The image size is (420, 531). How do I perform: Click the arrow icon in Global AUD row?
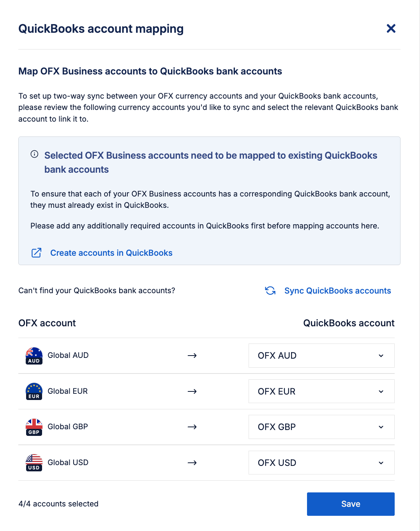tap(192, 356)
